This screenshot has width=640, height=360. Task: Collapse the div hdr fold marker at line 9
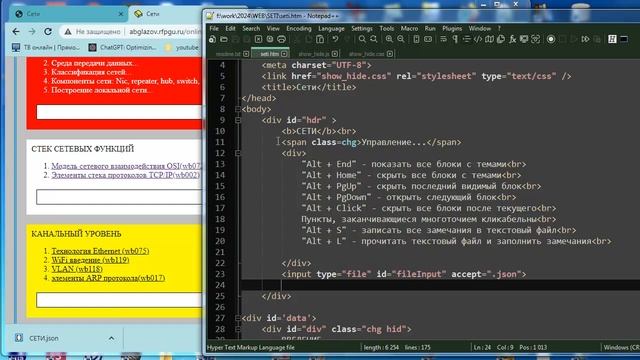[x=238, y=120]
